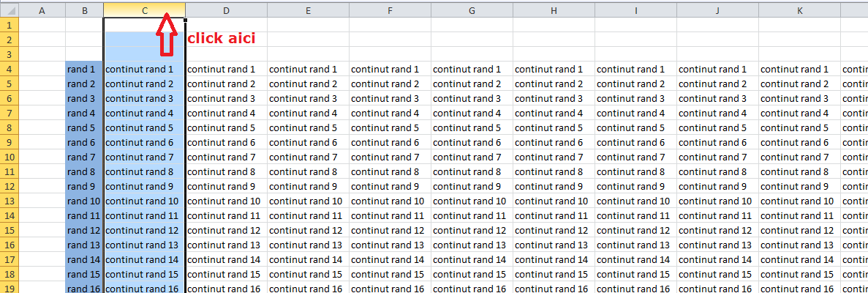
Task: Click row header 4
Action: [8, 69]
